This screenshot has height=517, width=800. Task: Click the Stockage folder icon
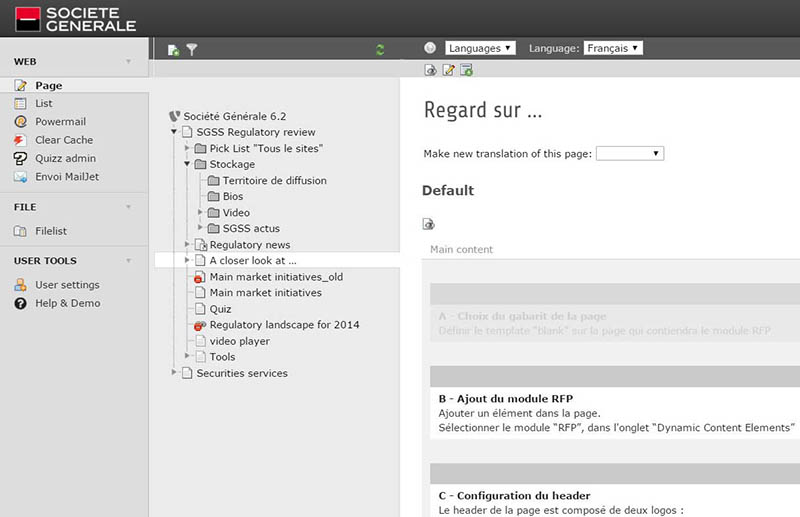pyautogui.click(x=201, y=164)
